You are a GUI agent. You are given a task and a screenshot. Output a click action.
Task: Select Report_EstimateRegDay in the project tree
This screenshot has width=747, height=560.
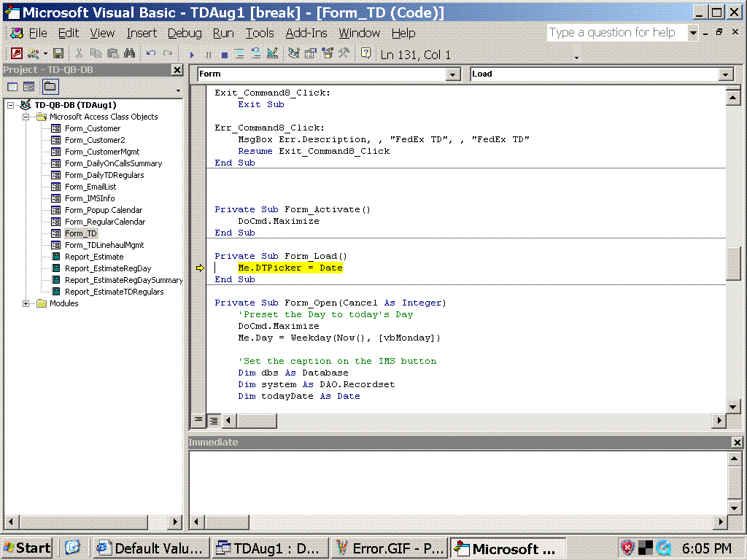tap(108, 268)
